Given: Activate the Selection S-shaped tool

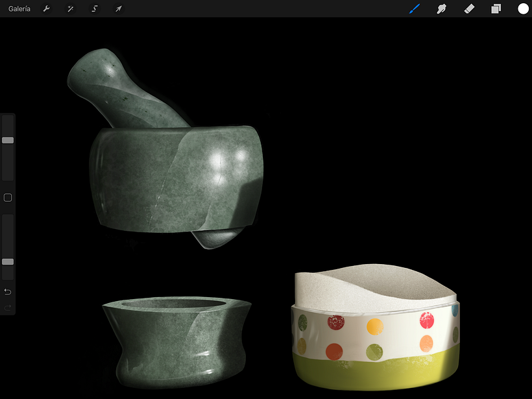Looking at the screenshot, I should [x=94, y=9].
